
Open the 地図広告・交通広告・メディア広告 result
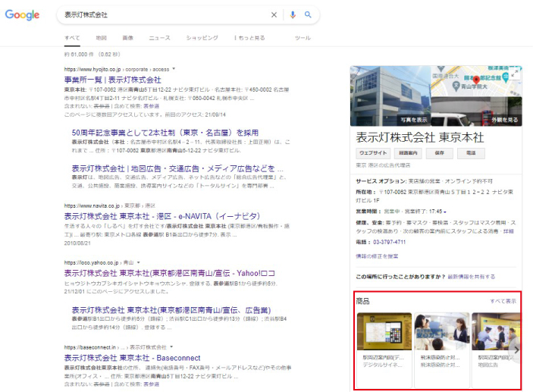coord(177,168)
